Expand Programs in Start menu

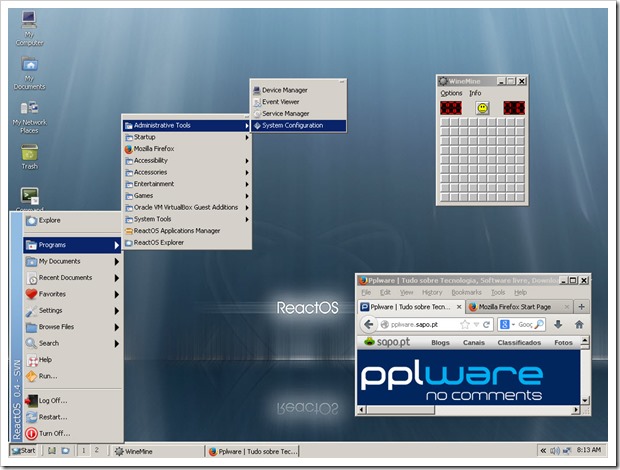tap(73, 245)
